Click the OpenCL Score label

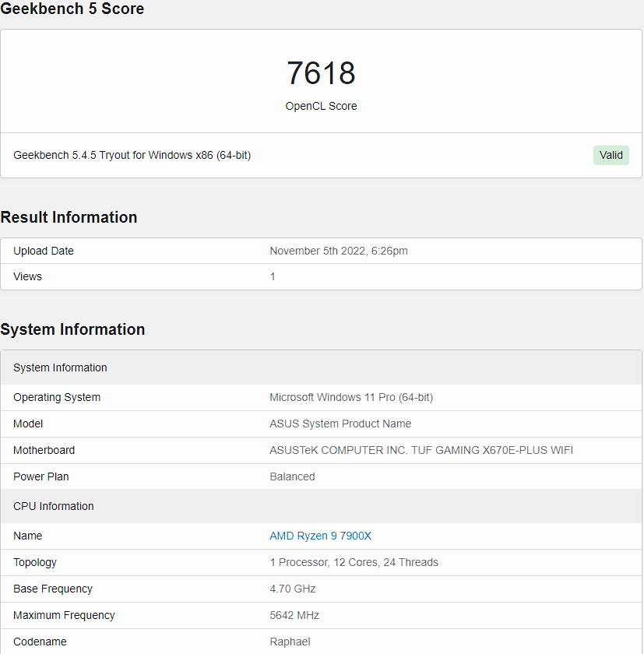point(321,106)
